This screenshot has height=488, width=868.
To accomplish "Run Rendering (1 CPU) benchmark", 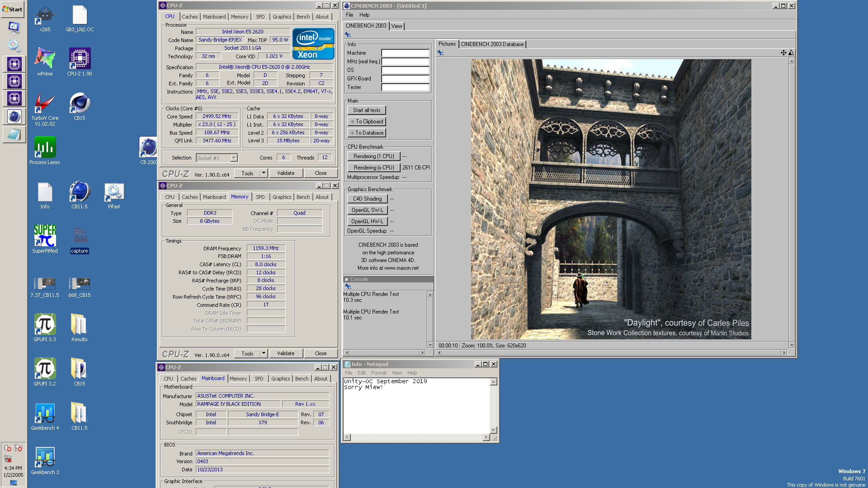I will (x=374, y=156).
